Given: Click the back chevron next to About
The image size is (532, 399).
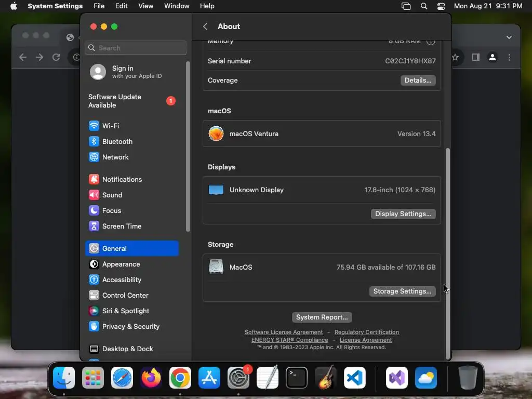Looking at the screenshot, I should tap(205, 26).
